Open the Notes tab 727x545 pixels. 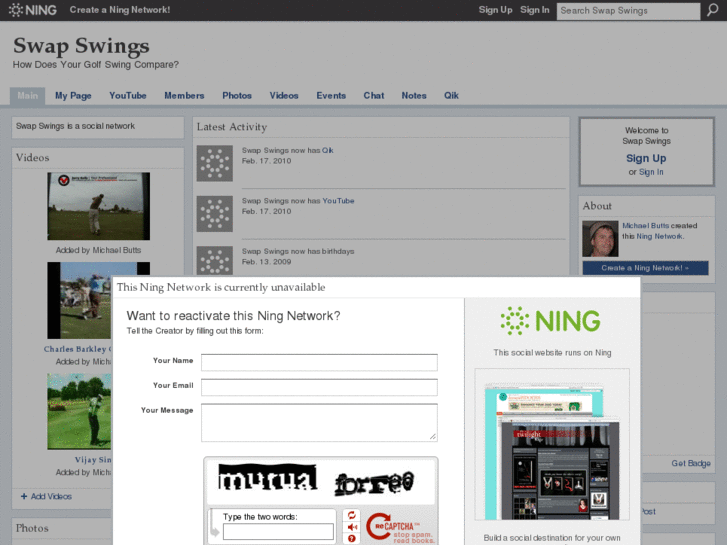414,96
